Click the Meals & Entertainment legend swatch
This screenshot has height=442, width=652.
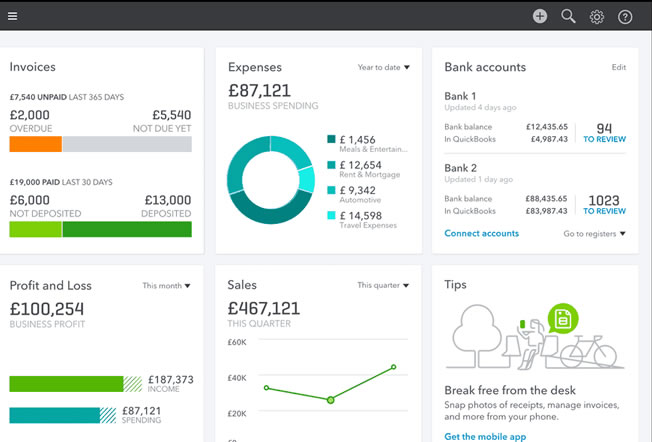coord(331,139)
